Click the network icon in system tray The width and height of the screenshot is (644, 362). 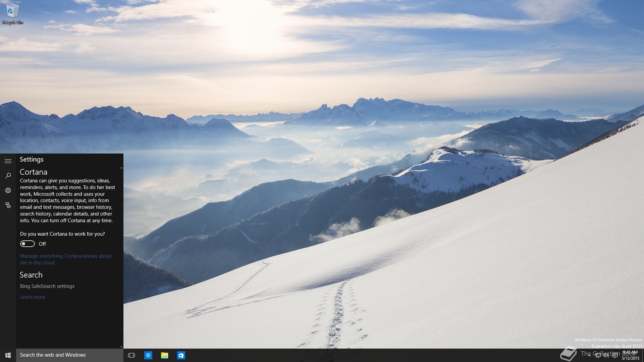[x=598, y=355]
